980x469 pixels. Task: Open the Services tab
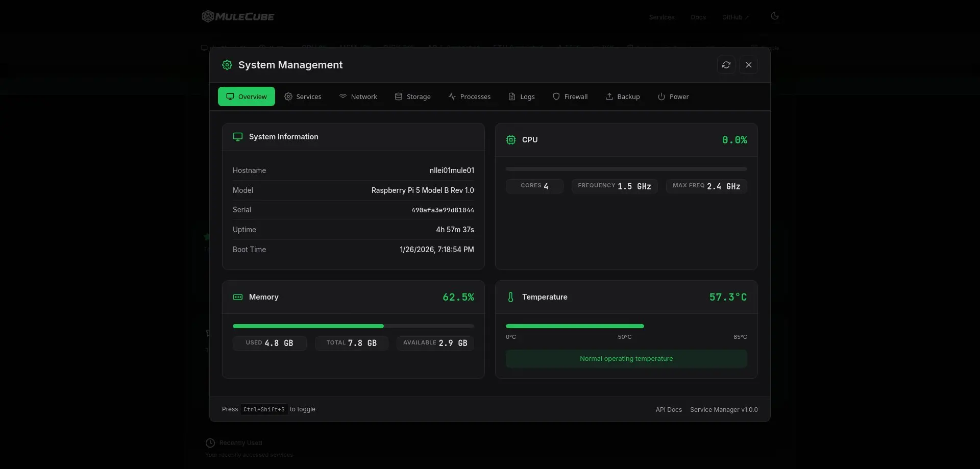point(303,96)
